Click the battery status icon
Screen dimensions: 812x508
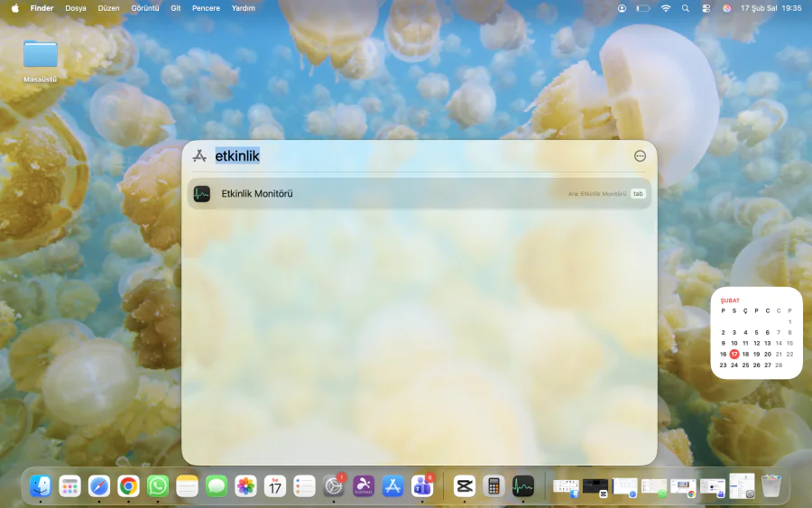click(x=643, y=8)
